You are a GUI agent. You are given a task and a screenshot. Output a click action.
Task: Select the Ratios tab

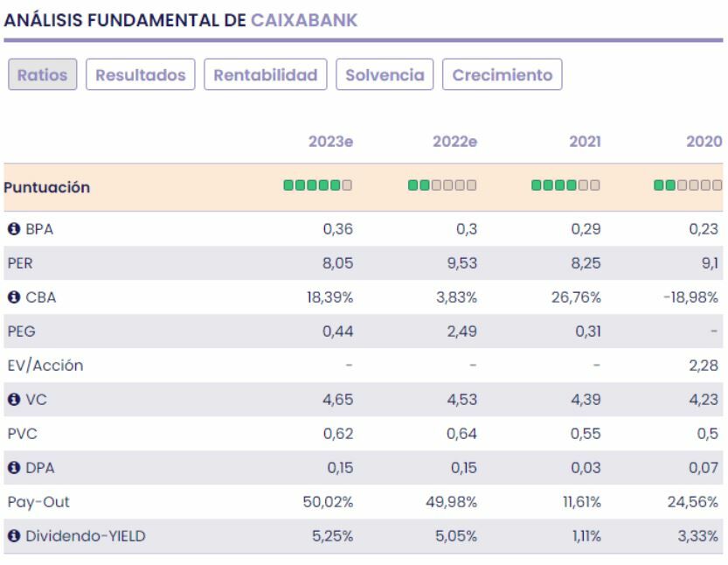tap(43, 75)
